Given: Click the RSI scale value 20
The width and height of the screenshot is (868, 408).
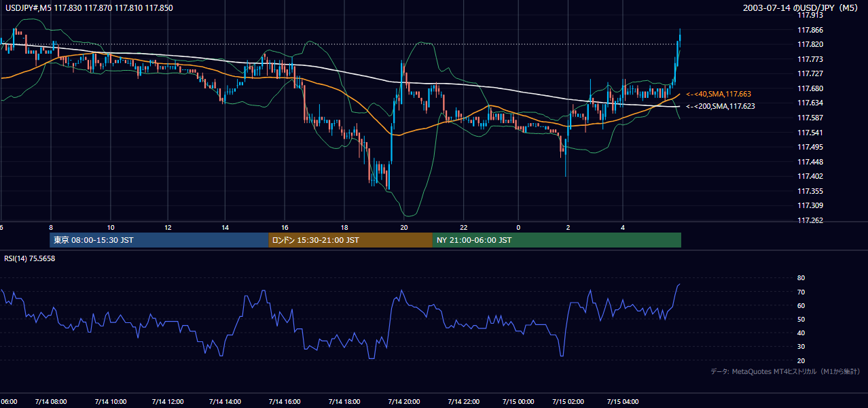Looking at the screenshot, I should coord(801,360).
